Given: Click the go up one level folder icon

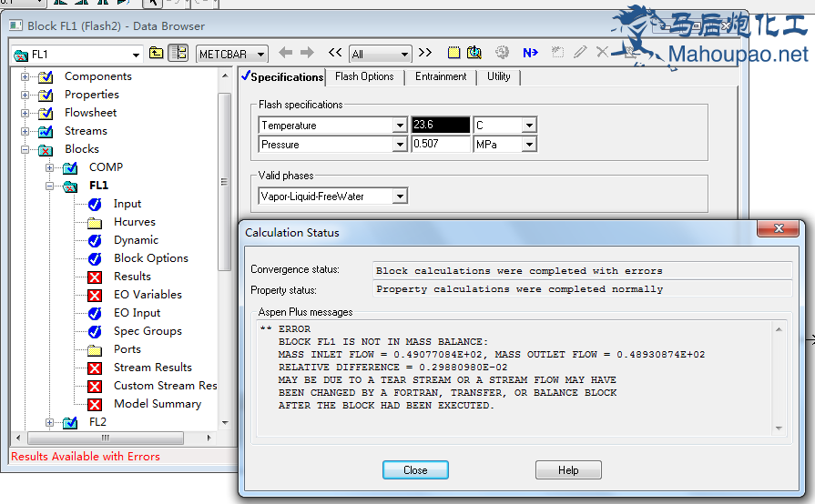Looking at the screenshot, I should point(157,54).
